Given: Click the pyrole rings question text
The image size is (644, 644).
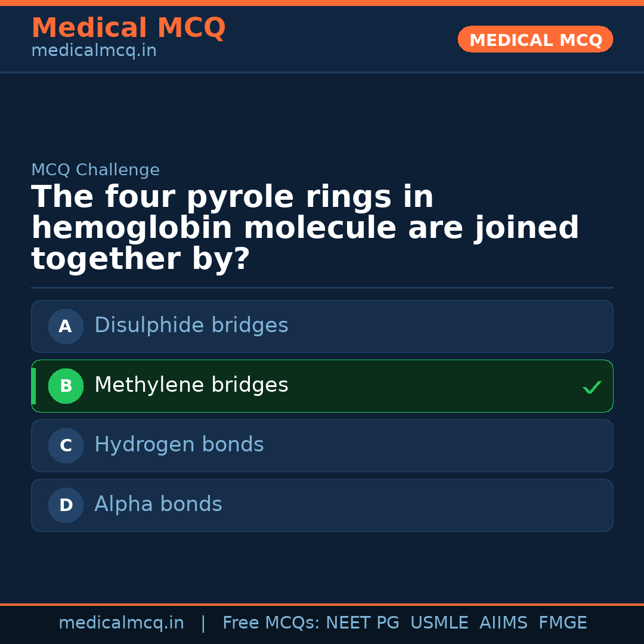Looking at the screenshot, I should (304, 228).
